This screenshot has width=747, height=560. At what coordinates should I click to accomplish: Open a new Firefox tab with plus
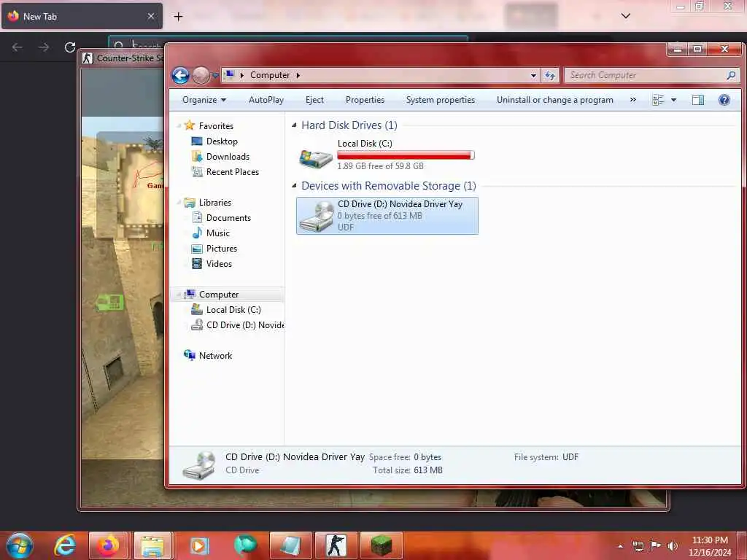(178, 17)
